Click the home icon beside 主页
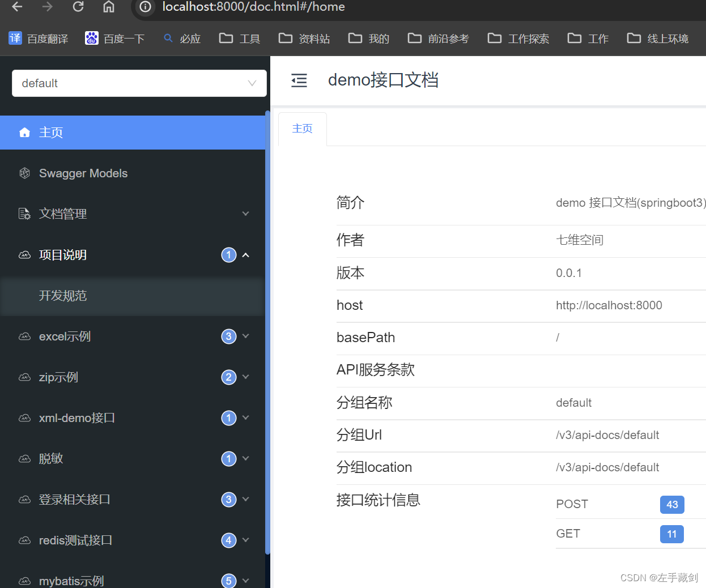The height and width of the screenshot is (588, 706). point(24,132)
